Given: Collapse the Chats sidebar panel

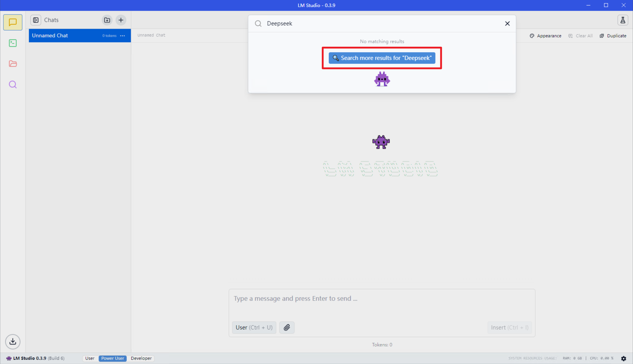Looking at the screenshot, I should pyautogui.click(x=36, y=20).
